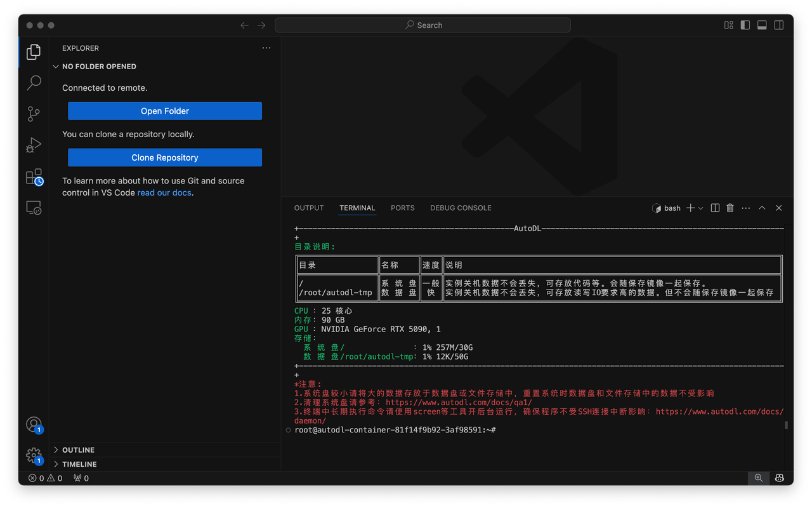
Task: Open the Remote Explorer view
Action: click(34, 208)
